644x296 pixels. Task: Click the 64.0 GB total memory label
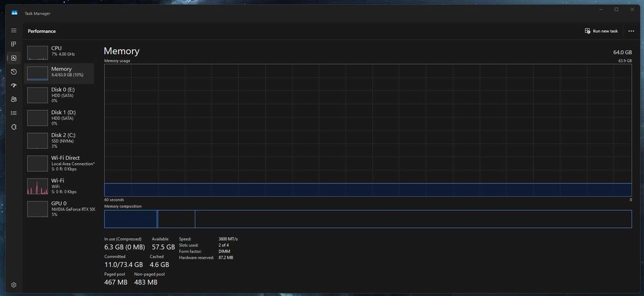click(622, 52)
